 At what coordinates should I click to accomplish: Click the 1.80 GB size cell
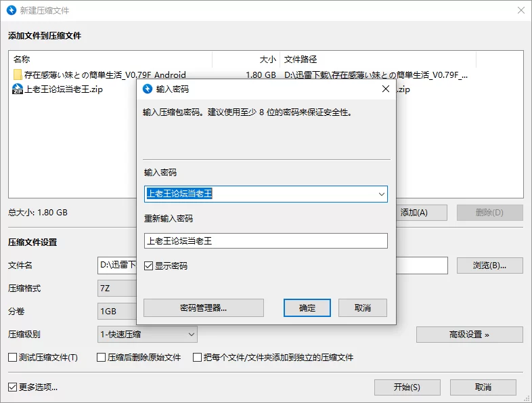coord(261,75)
